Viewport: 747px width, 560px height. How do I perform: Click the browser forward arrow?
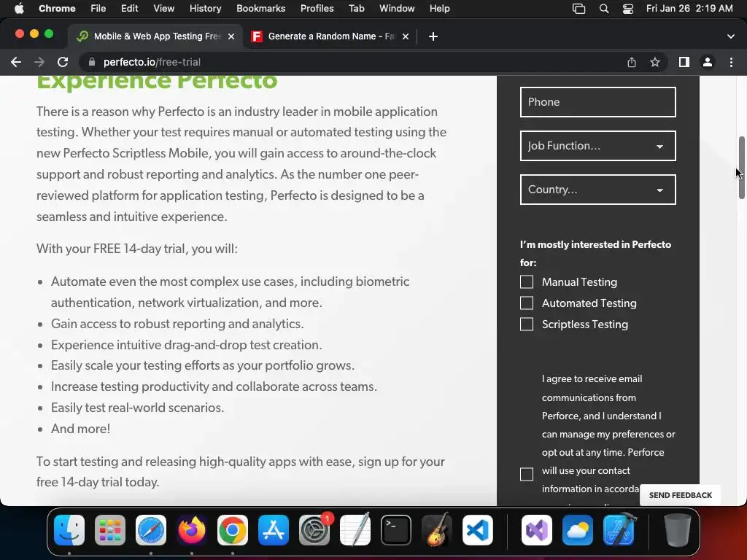39,63
